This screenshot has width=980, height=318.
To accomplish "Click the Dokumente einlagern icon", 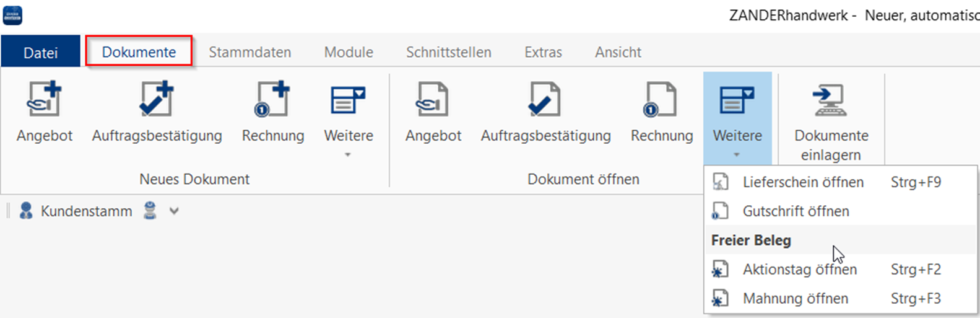I will tap(831, 100).
